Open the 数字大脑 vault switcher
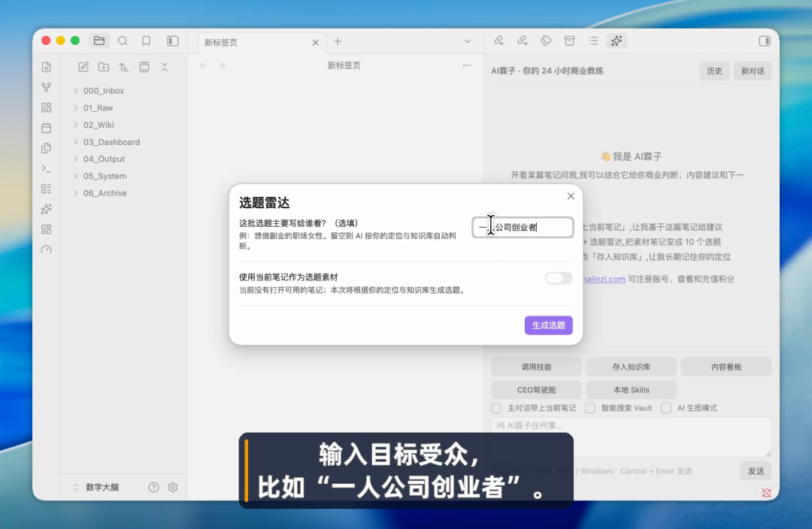 pyautogui.click(x=96, y=487)
